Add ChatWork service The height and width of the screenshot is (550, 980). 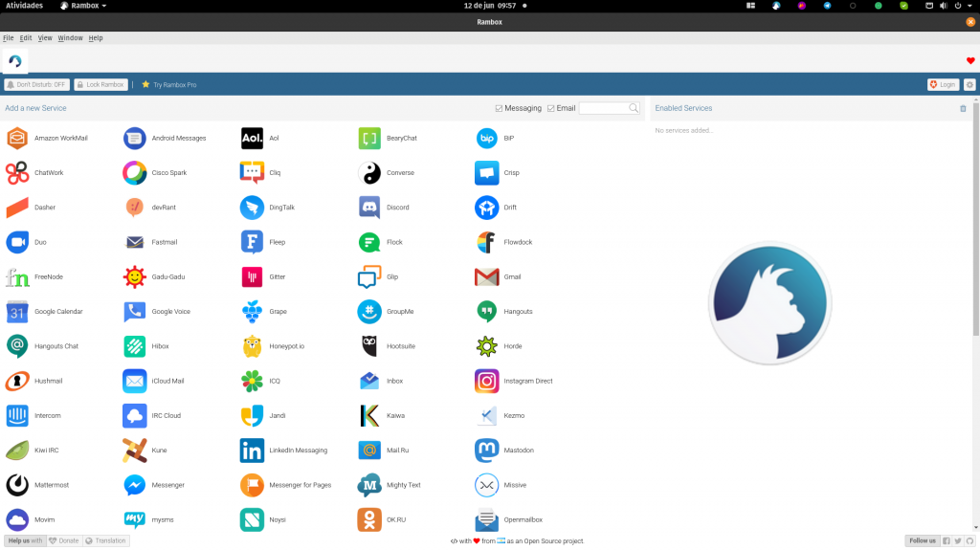pos(35,173)
